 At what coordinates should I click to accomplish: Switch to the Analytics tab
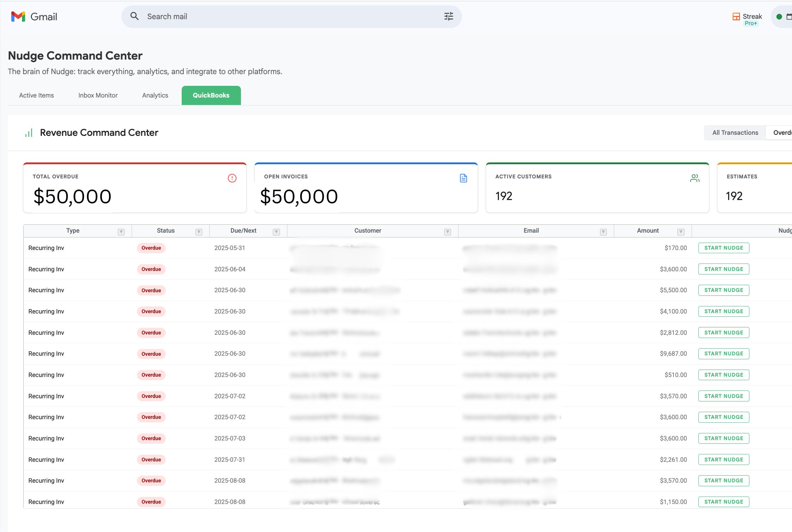click(155, 95)
